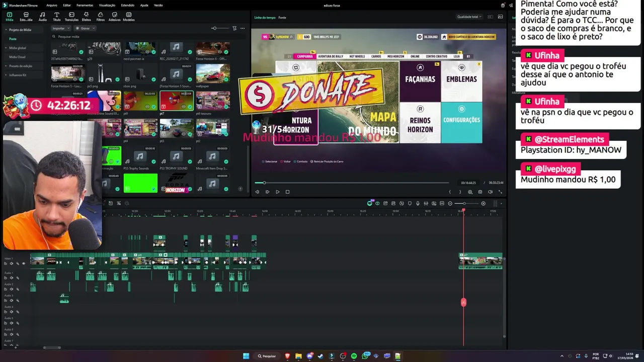
Task: Open the preview volume control
Action: click(x=490, y=192)
